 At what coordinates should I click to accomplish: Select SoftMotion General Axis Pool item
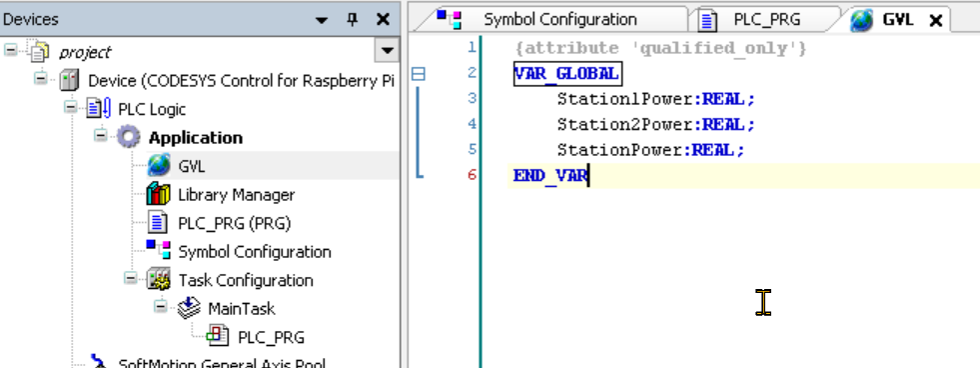tap(222, 363)
